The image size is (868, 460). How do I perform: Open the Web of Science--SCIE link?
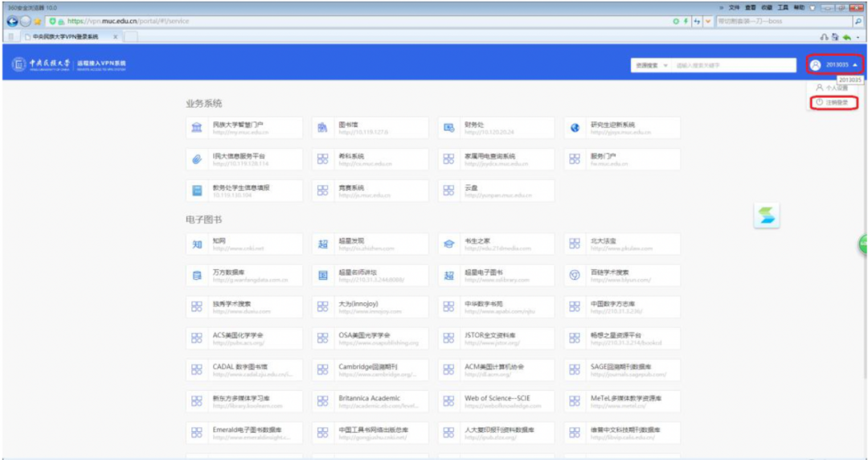pyautogui.click(x=496, y=401)
